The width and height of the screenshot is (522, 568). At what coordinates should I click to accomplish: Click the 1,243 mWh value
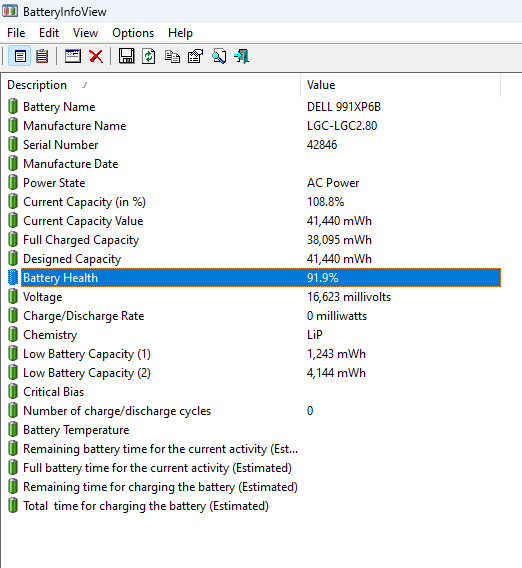[336, 354]
